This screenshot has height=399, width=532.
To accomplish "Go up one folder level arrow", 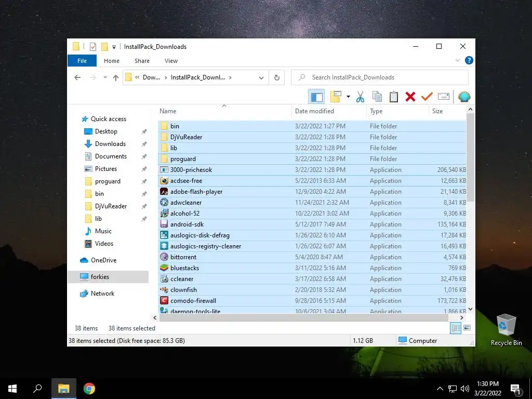I will (x=116, y=78).
